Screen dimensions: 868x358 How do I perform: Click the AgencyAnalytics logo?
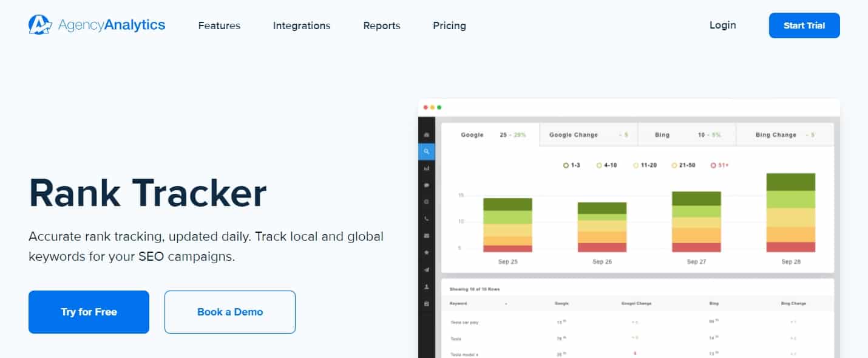[97, 25]
